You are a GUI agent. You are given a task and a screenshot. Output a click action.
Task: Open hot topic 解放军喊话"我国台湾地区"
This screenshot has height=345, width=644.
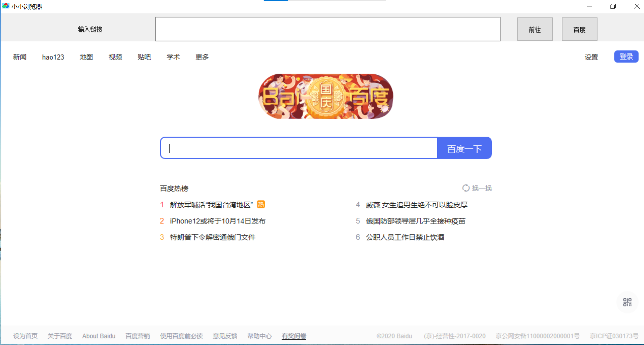[x=212, y=205]
